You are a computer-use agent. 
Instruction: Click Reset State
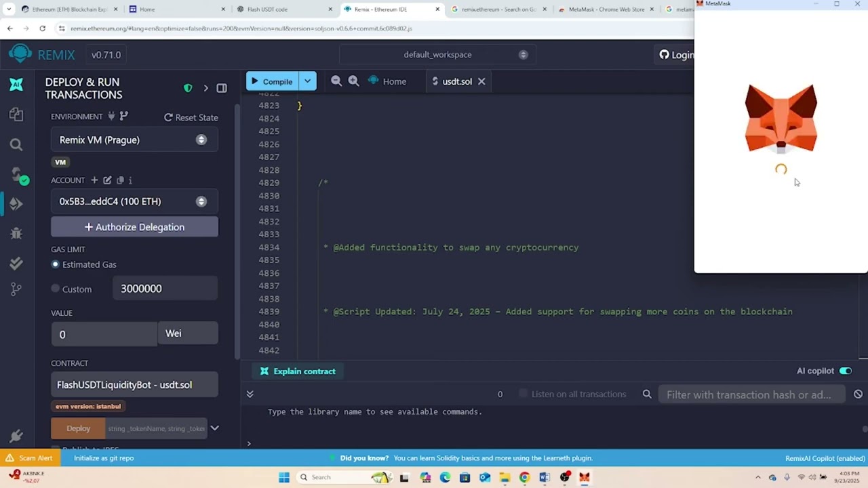tap(191, 117)
